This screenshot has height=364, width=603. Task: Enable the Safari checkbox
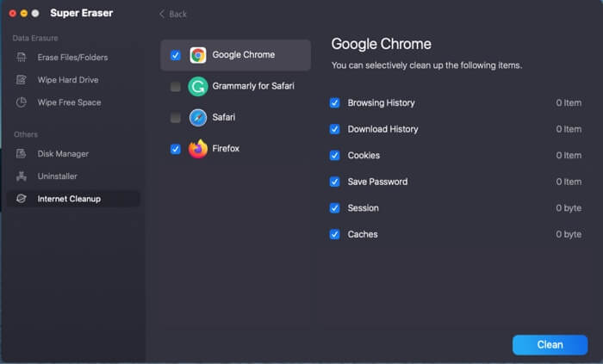(x=176, y=118)
